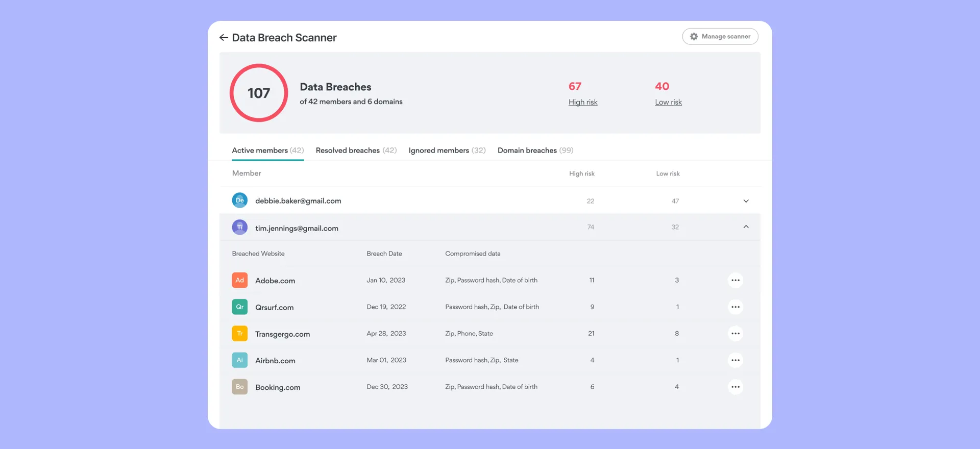Open the Manage scanner settings

(720, 37)
